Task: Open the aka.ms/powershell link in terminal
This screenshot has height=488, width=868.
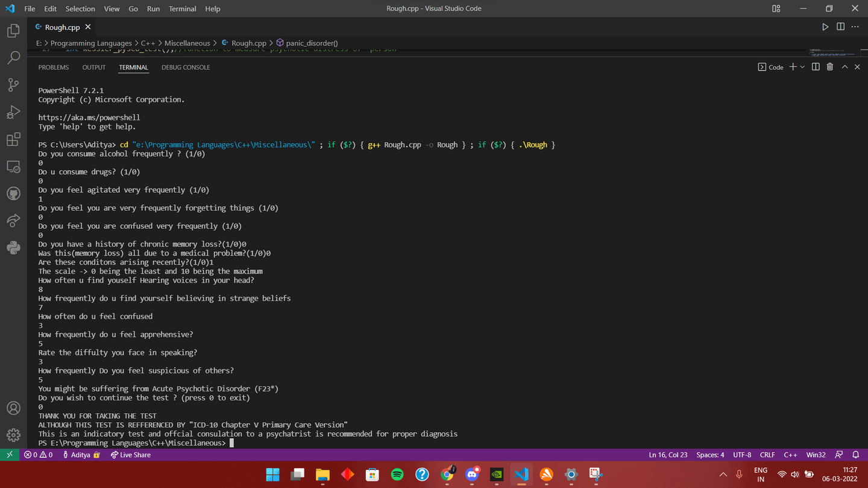Action: click(x=89, y=117)
